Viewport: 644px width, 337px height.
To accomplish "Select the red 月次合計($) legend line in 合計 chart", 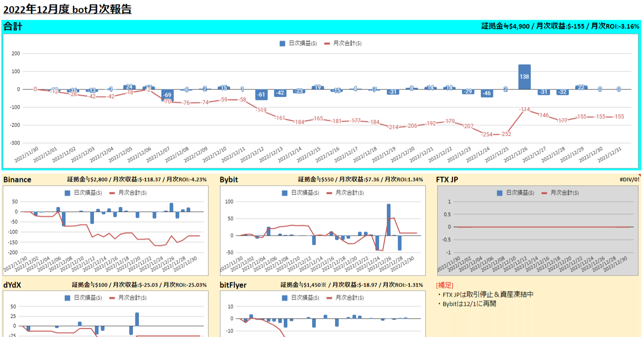I will click(327, 44).
